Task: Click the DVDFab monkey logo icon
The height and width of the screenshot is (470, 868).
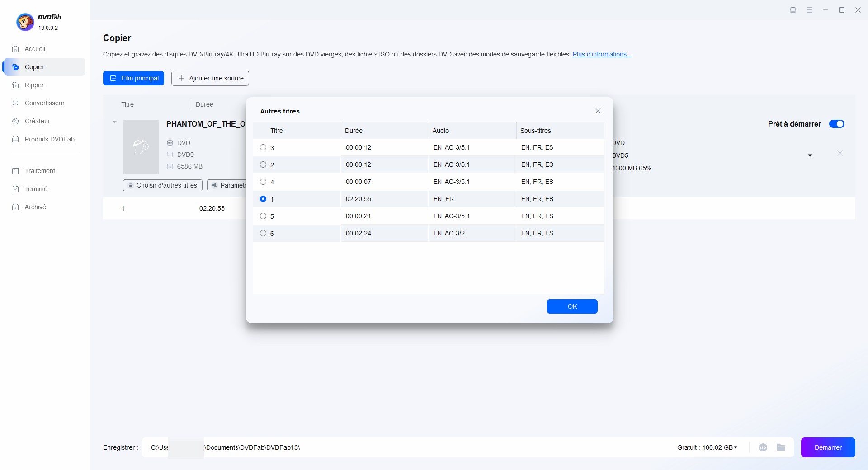Action: pyautogui.click(x=25, y=22)
